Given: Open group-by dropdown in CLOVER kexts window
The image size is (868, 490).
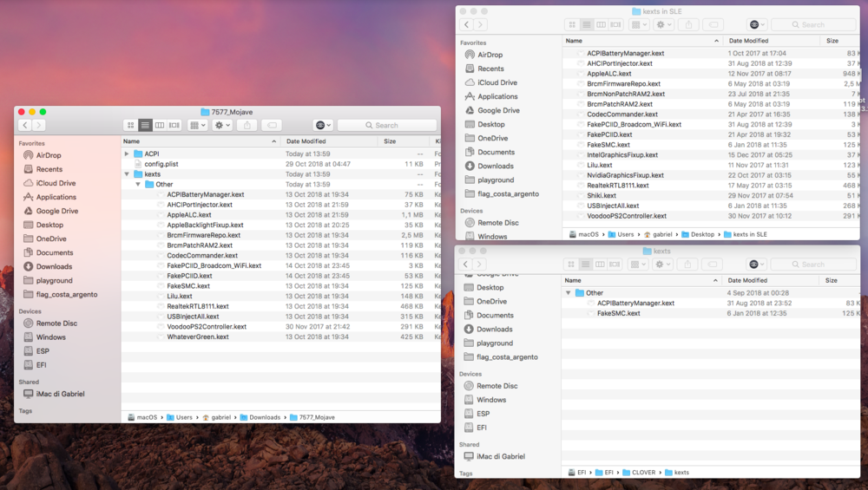Looking at the screenshot, I should pos(638,265).
